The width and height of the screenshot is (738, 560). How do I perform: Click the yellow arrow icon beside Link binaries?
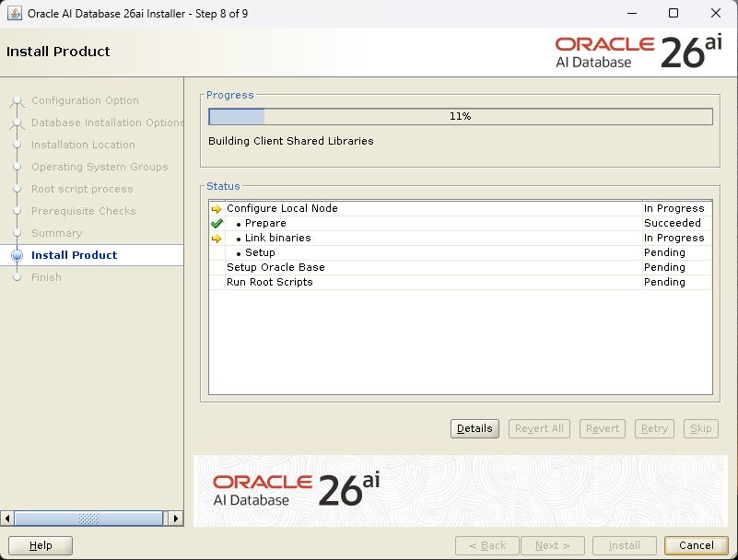click(x=217, y=239)
